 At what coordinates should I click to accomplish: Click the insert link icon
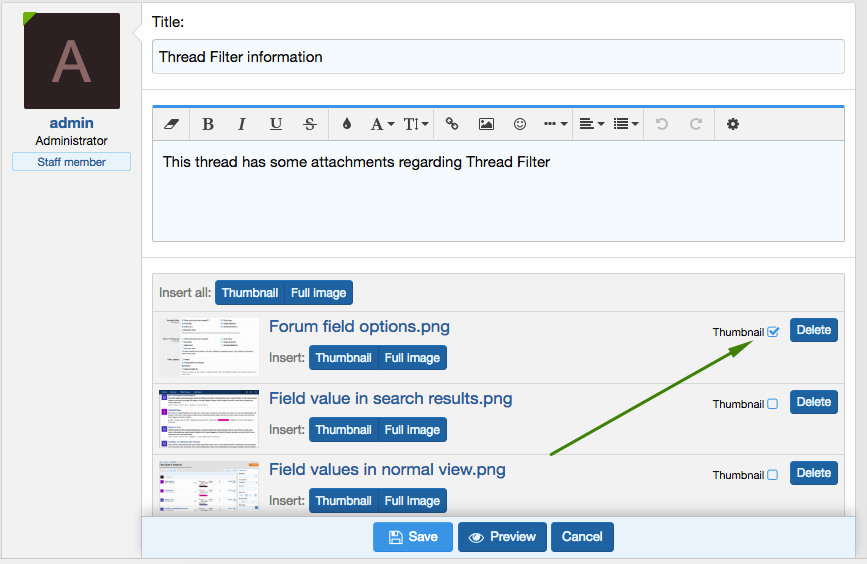[x=452, y=124]
